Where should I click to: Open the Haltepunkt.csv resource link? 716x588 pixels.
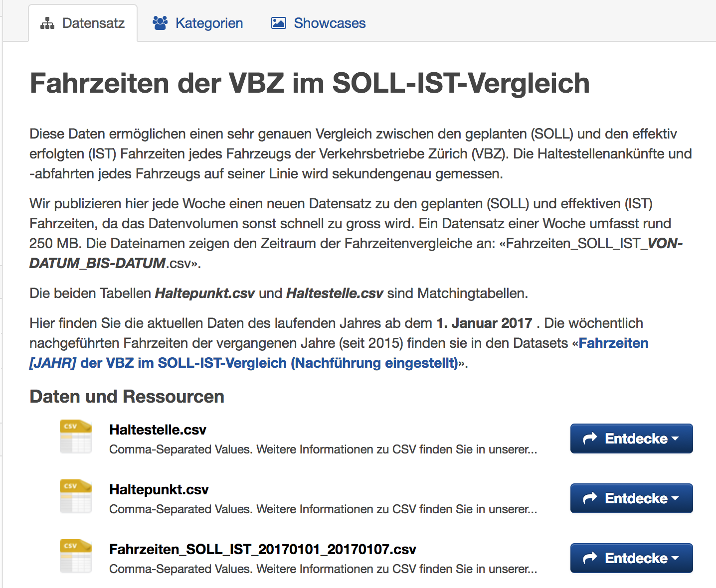[x=159, y=489]
